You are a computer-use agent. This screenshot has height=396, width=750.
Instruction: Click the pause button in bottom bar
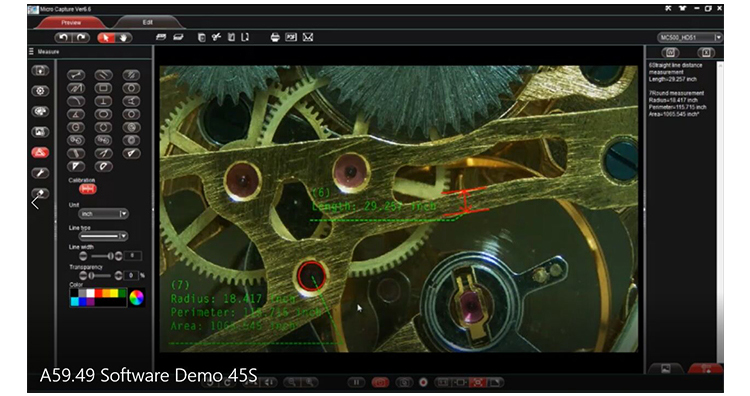click(x=356, y=382)
